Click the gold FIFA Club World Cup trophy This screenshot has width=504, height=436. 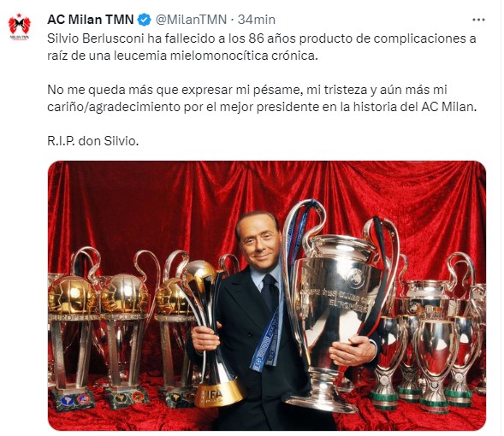pos(210,334)
